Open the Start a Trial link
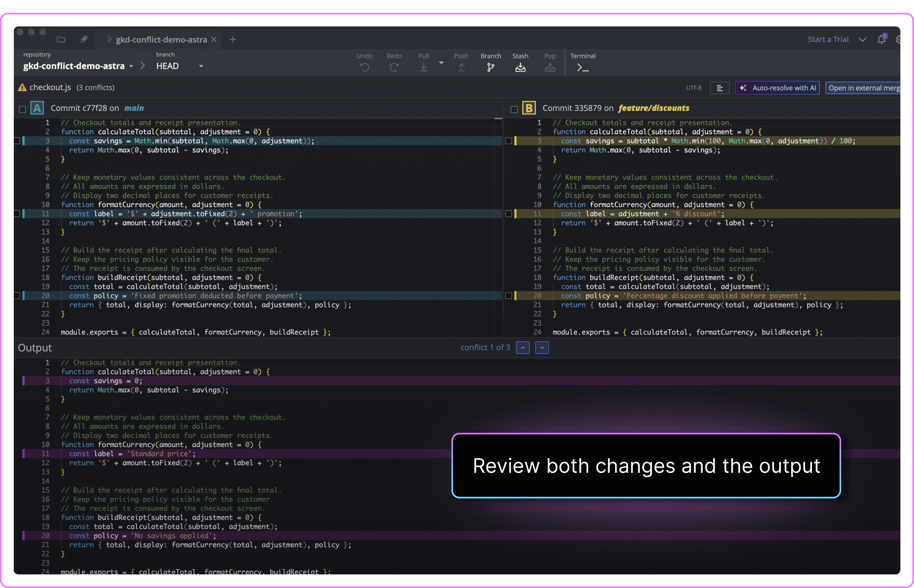Viewport: 914px width, 588px height. (x=828, y=39)
